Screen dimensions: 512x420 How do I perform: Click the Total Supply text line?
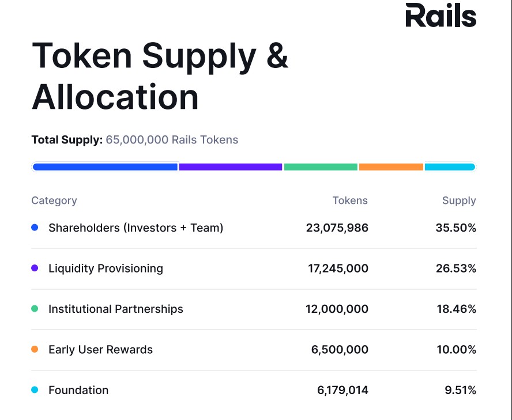(x=134, y=139)
